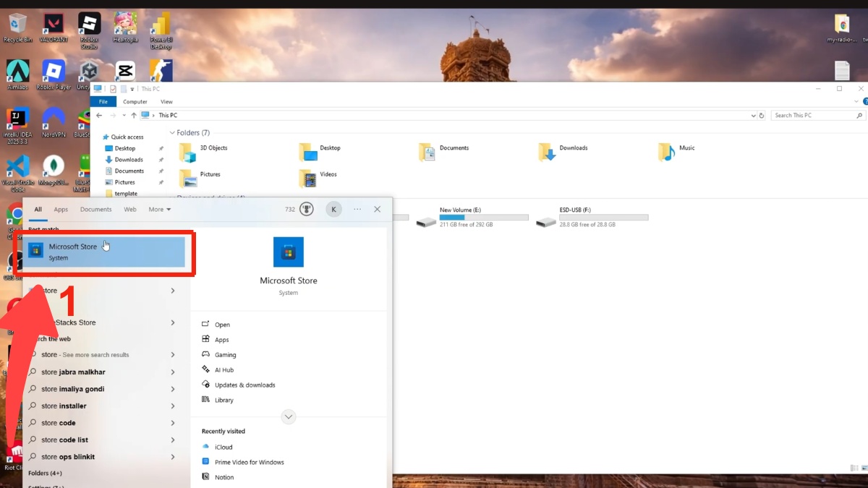Open the Gaming section in the Store panel

click(x=225, y=354)
